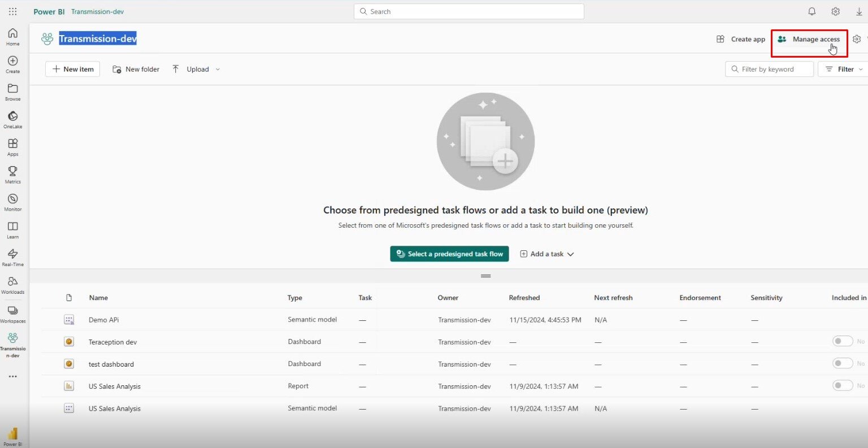Open OneLake in the sidebar
This screenshot has height=448, width=868.
[x=12, y=120]
